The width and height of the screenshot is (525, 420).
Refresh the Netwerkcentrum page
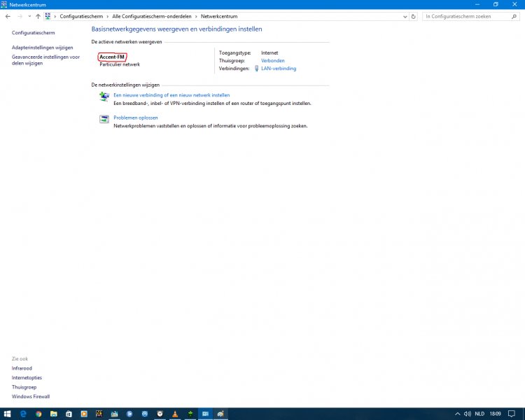[414, 16]
